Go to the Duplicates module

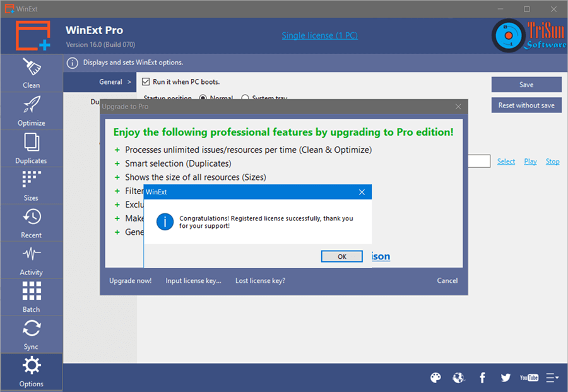click(32, 148)
